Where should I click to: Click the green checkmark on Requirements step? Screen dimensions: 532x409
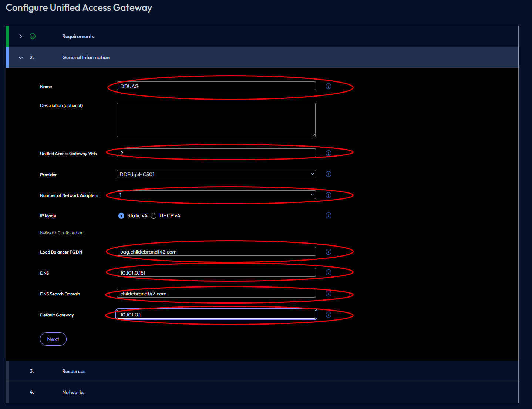(33, 36)
